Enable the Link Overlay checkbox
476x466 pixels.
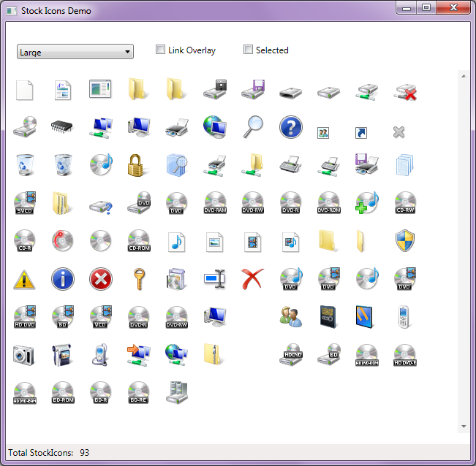point(161,50)
